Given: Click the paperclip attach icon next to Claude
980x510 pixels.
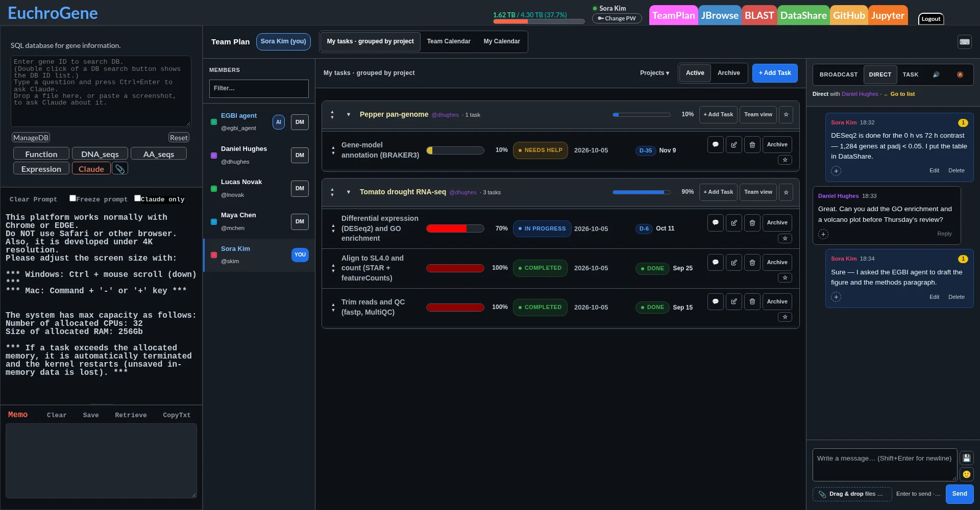Looking at the screenshot, I should (x=120, y=169).
